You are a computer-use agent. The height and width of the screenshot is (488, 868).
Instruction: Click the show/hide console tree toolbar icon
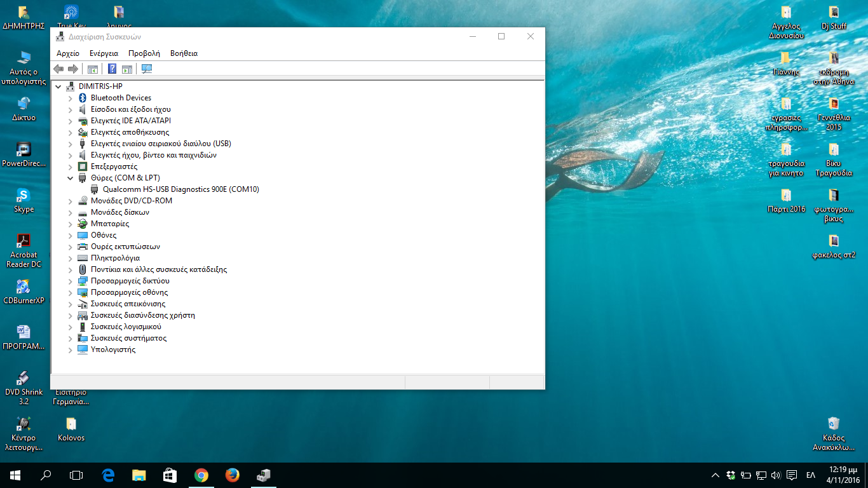93,69
